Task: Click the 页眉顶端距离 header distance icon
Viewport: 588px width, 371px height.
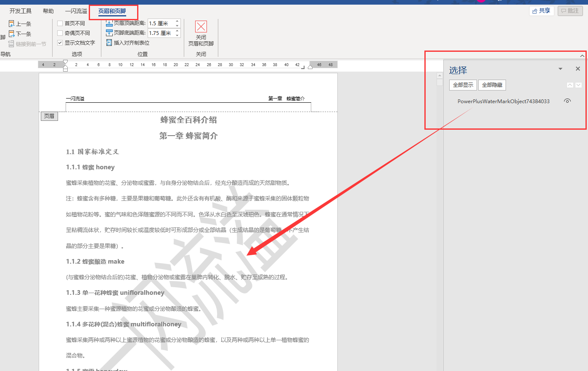Action: point(109,23)
